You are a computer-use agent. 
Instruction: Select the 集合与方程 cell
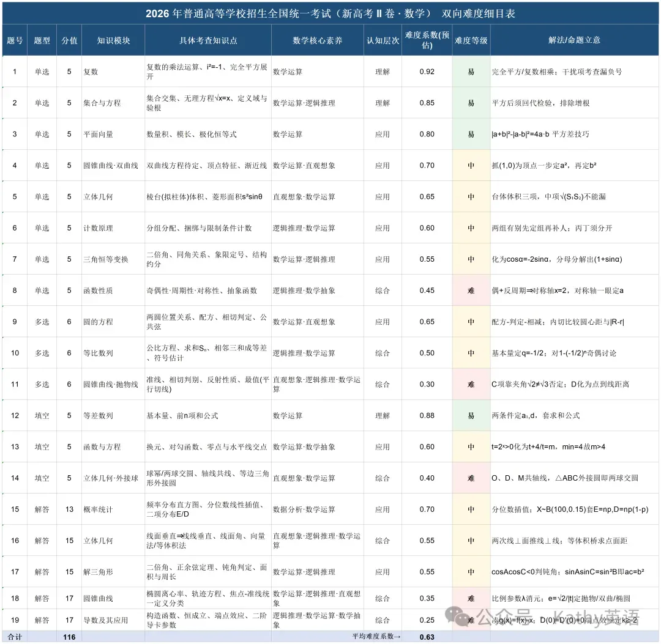pyautogui.click(x=113, y=103)
